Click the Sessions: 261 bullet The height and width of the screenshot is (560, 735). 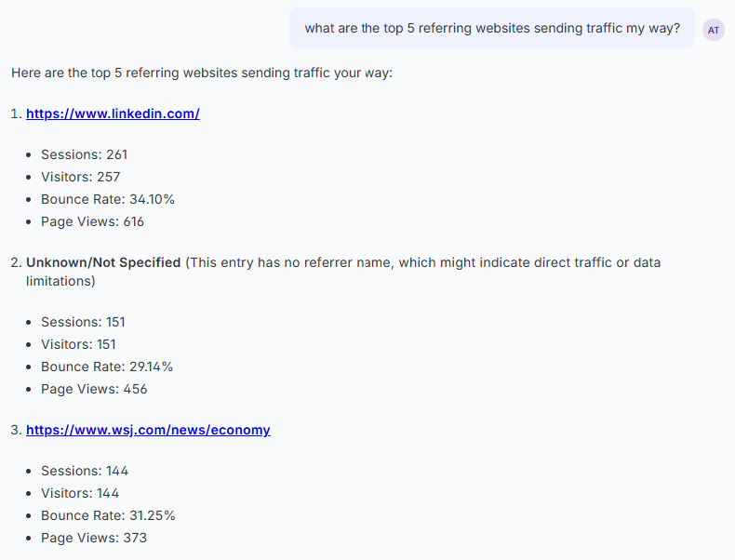coord(85,154)
